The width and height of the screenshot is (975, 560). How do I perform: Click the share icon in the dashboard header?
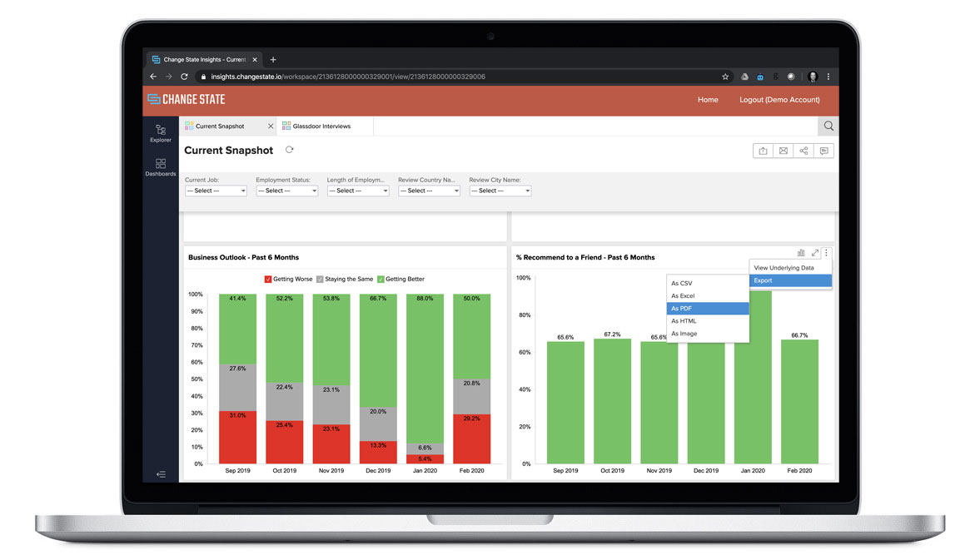coord(803,151)
